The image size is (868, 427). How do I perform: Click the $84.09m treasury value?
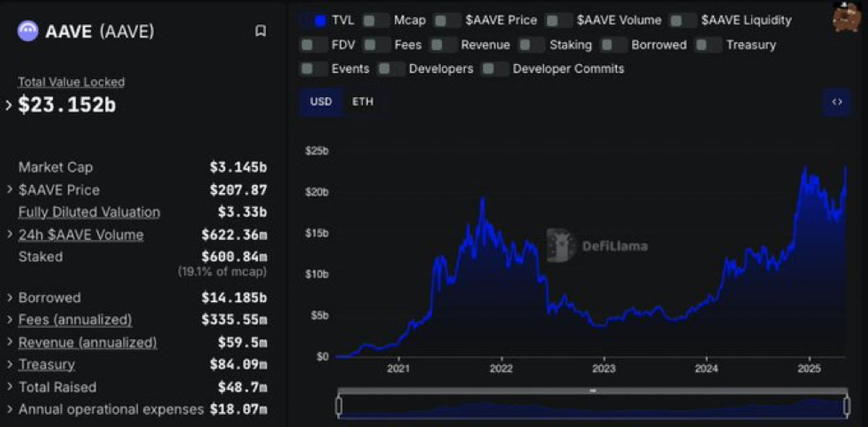[x=238, y=365]
